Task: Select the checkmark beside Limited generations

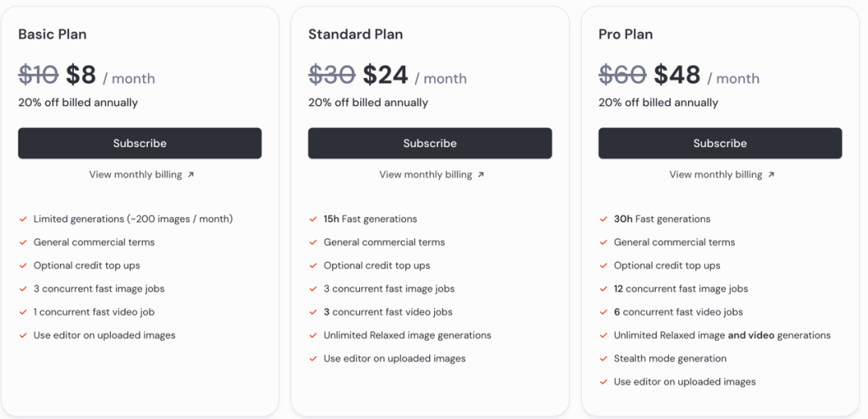Action: [x=23, y=219]
